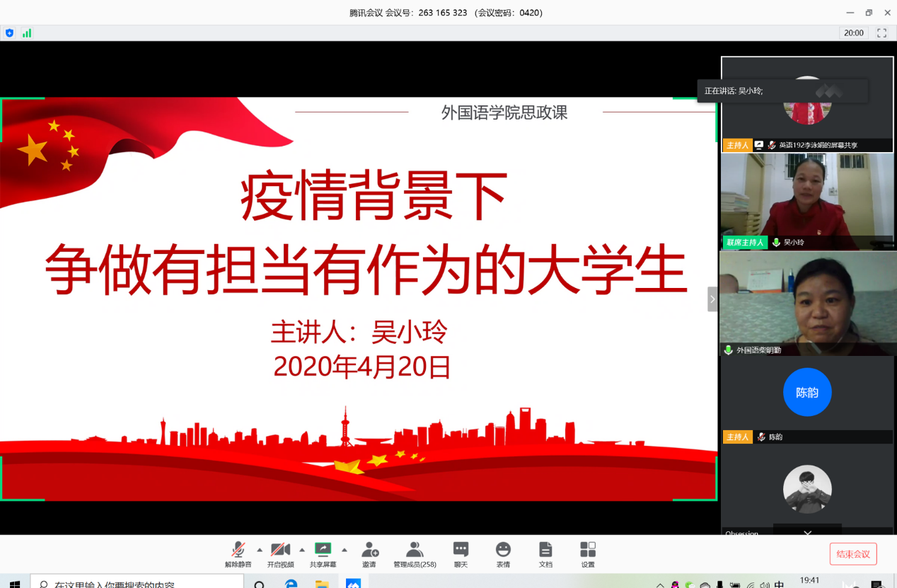Viewport: 897px width, 588px height.
Task: Click the 陈韵 participant avatar
Action: 807,392
